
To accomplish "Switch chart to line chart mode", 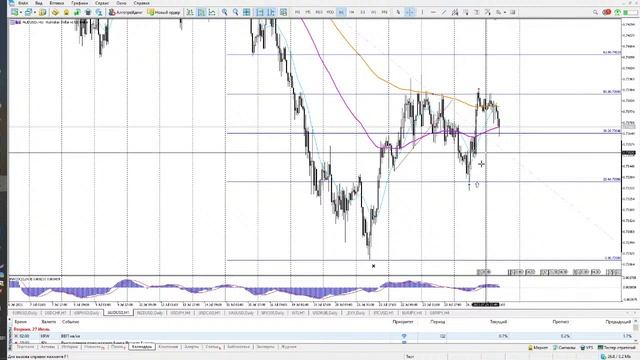I will (212, 12).
